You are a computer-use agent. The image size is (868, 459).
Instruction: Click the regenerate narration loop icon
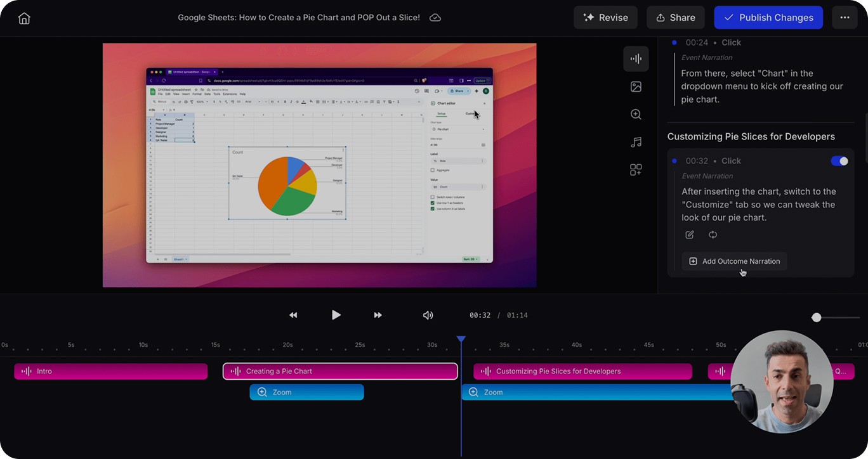[x=713, y=235]
